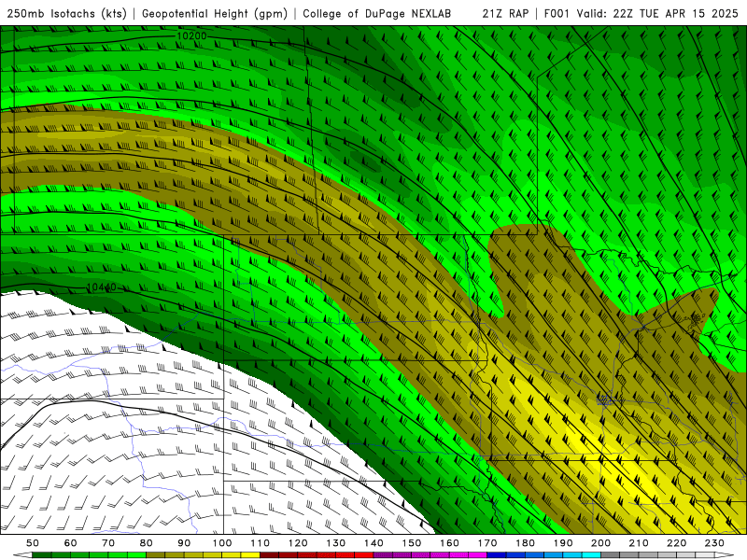The width and height of the screenshot is (747, 560).
Task: Click the 90 value on the legend scale
Action: [184, 543]
